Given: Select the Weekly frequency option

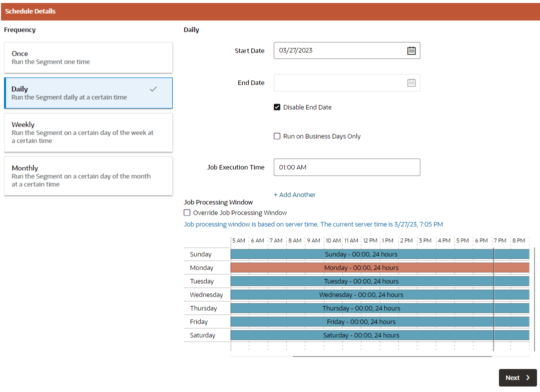Looking at the screenshot, I should coord(88,132).
